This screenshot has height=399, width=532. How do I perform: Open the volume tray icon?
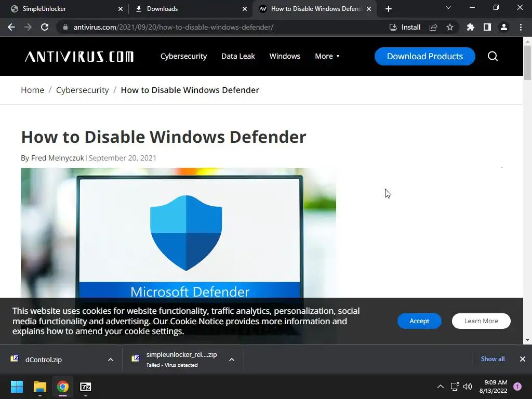pyautogui.click(x=468, y=387)
